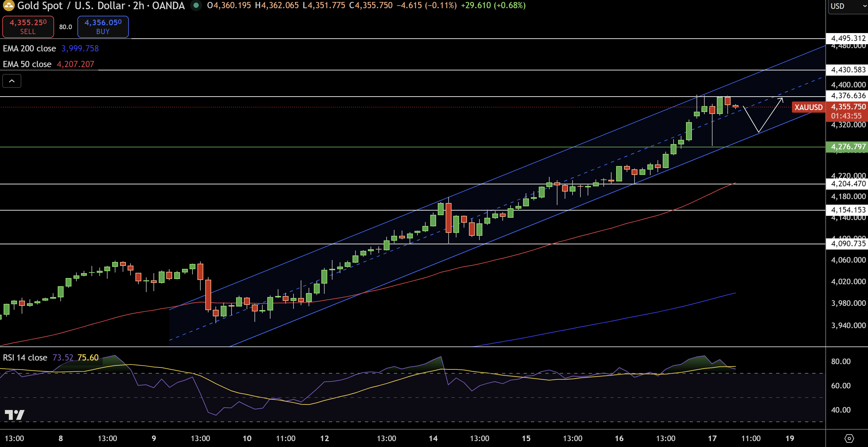This screenshot has width=868, height=447.
Task: Open chart time zone settings gear icon
Action: (849, 438)
